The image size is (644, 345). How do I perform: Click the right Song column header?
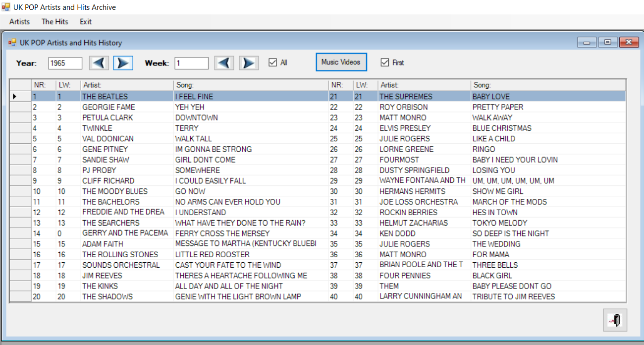tap(548, 85)
